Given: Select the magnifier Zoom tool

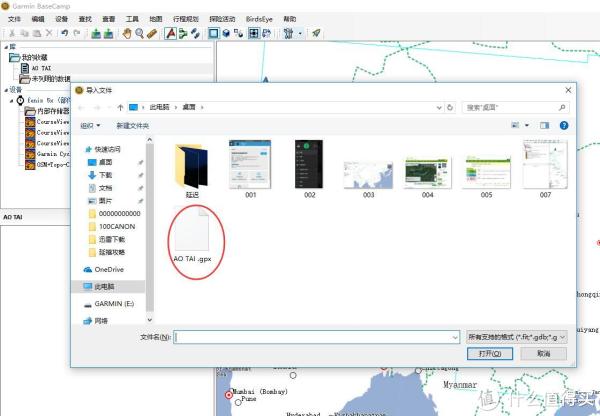Looking at the screenshot, I should (x=139, y=33).
